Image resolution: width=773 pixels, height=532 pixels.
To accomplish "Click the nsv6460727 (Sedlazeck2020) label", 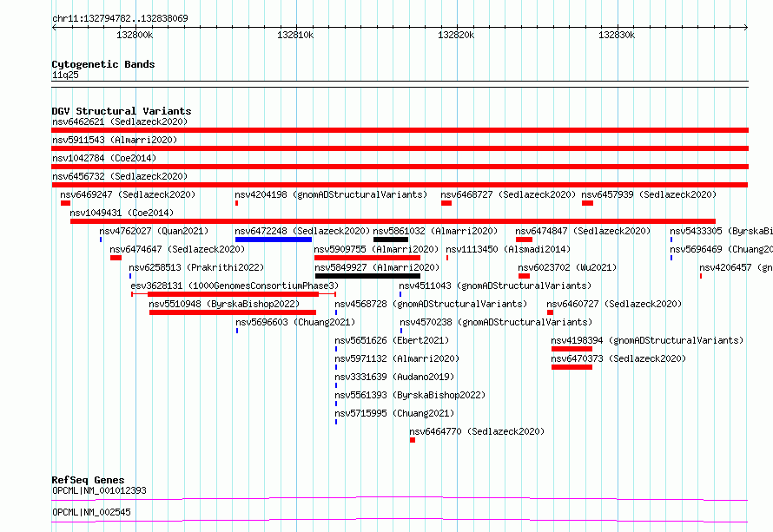I will (x=614, y=304).
